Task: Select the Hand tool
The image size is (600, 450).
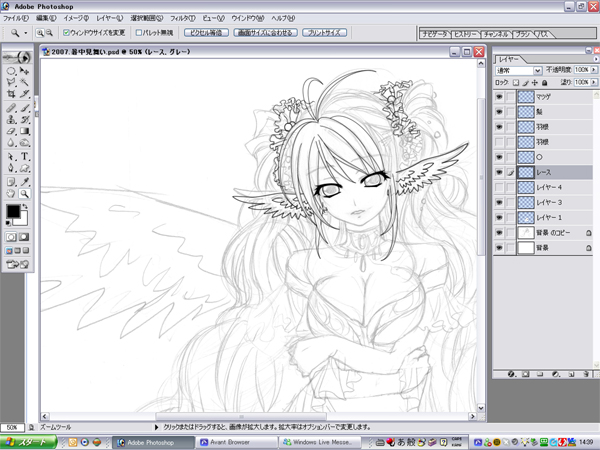Action: (x=11, y=194)
